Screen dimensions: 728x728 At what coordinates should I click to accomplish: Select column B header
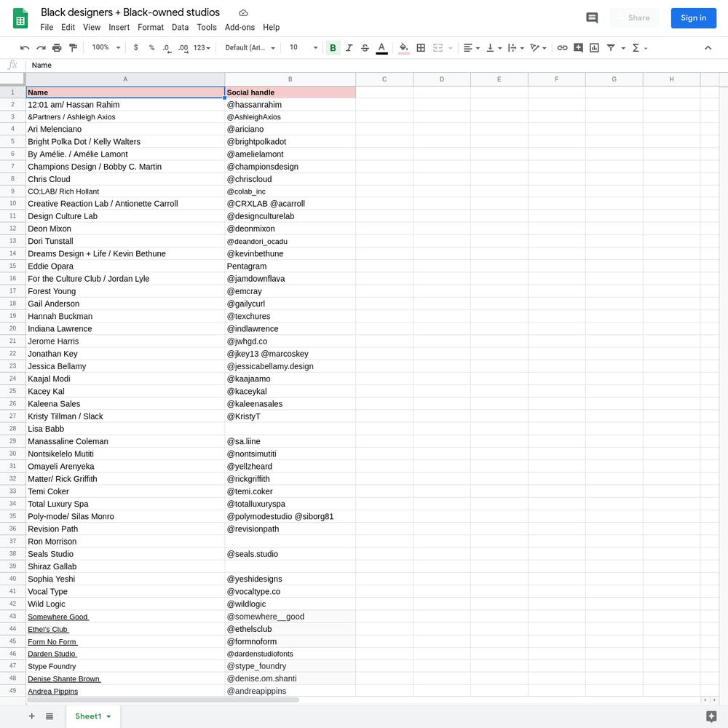(x=290, y=79)
